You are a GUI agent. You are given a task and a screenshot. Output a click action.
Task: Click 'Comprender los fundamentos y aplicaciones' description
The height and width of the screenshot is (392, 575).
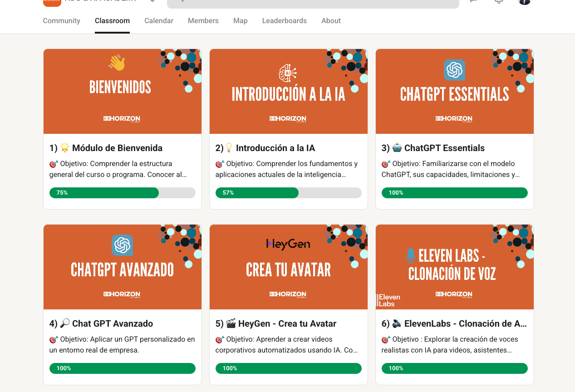coord(286,169)
